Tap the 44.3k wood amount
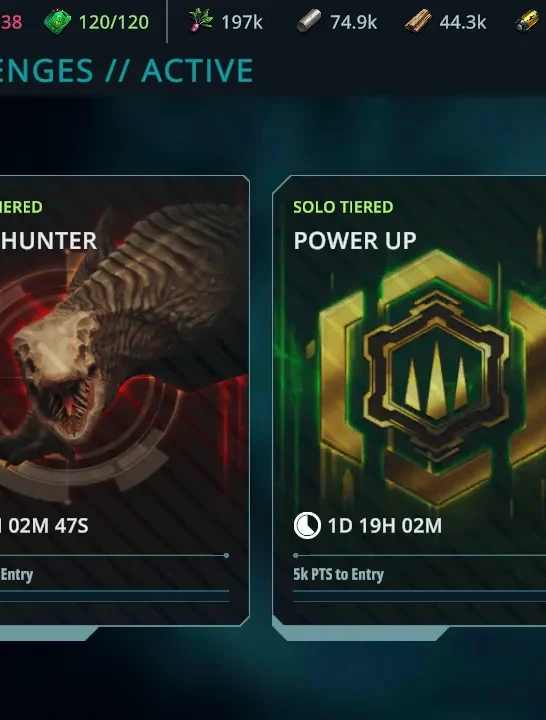The height and width of the screenshot is (720, 546). coord(463,22)
